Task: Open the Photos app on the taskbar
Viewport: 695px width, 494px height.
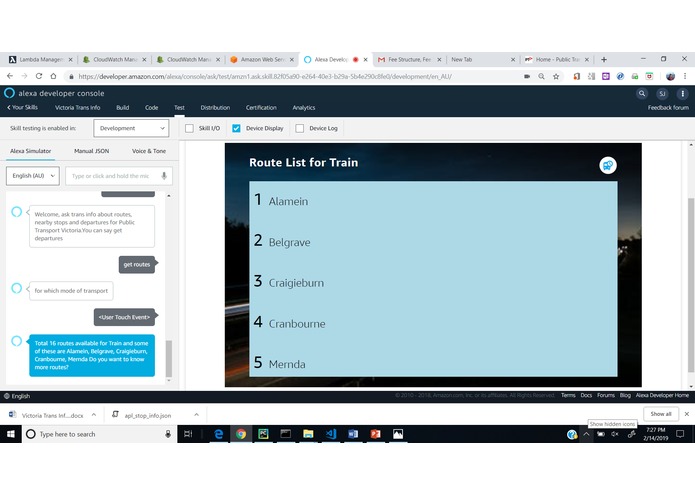Action: pyautogui.click(x=398, y=434)
